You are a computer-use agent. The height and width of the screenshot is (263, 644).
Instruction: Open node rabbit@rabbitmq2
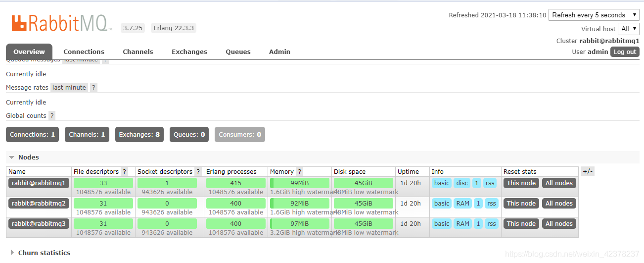[39, 203]
